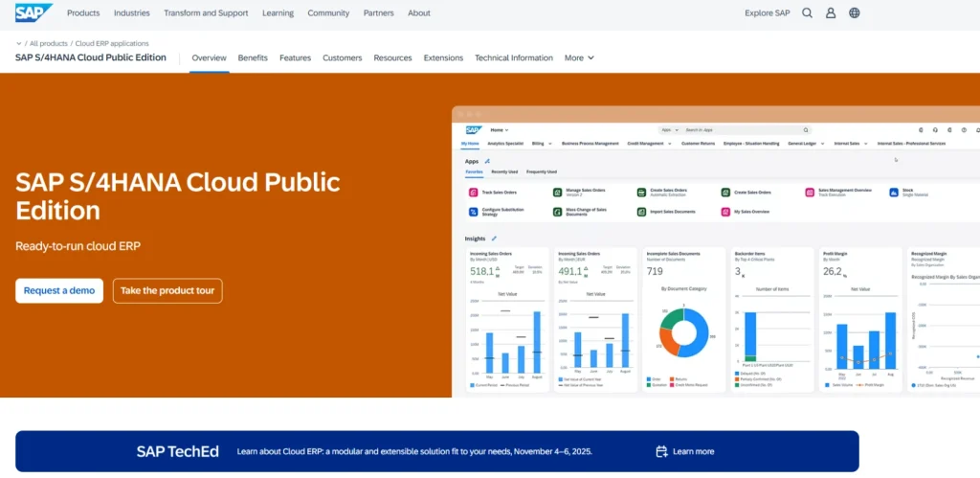Open the user account profile icon
This screenshot has width=980, height=478.
click(831, 12)
